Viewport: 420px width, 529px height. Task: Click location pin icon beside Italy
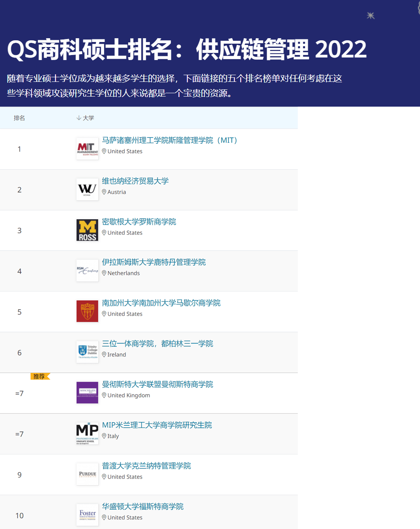pos(104,436)
